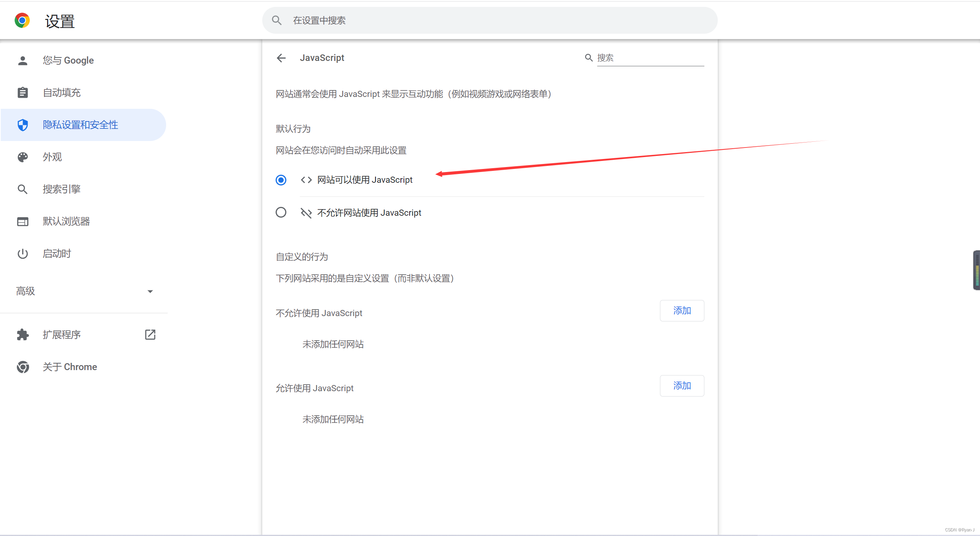The width and height of the screenshot is (980, 536).
Task: Click the power icon for 启动时
Action: 23,254
